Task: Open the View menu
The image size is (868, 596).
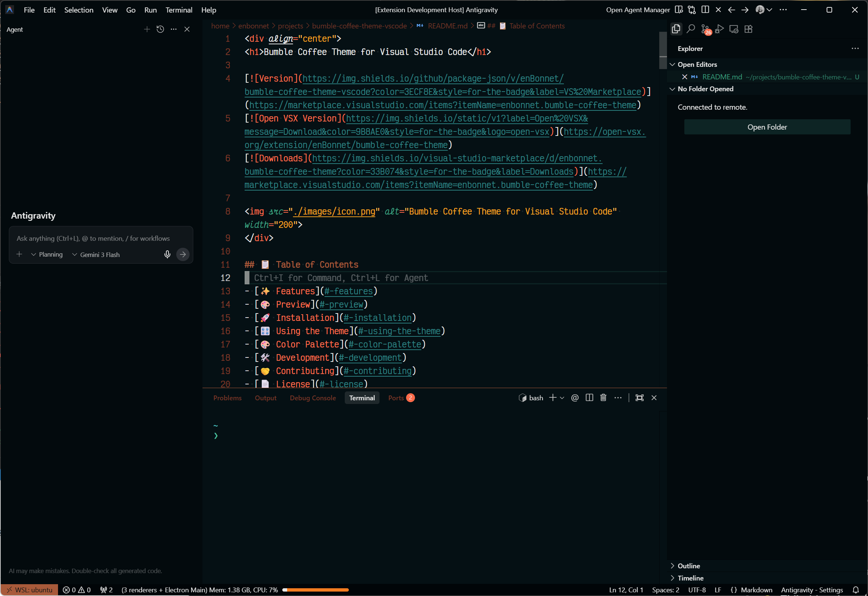Action: 110,10
